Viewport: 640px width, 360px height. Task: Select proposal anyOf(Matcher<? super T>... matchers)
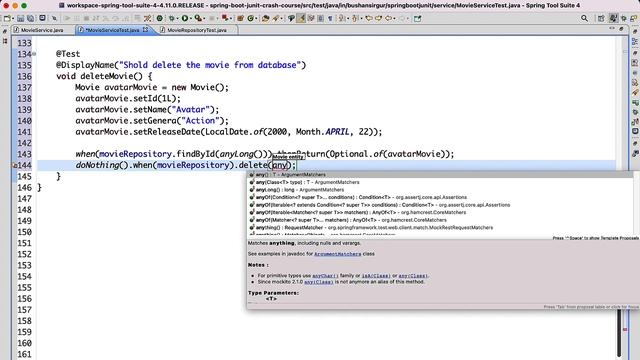[441, 220]
